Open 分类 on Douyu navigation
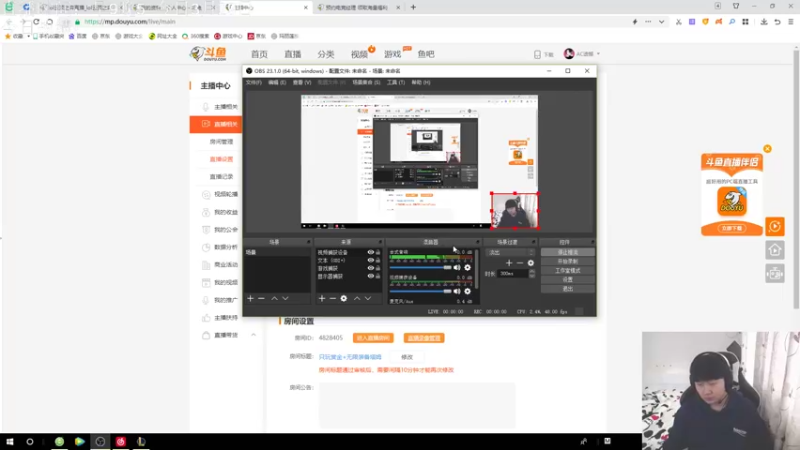Screen dimensions: 800x450 point(326,54)
